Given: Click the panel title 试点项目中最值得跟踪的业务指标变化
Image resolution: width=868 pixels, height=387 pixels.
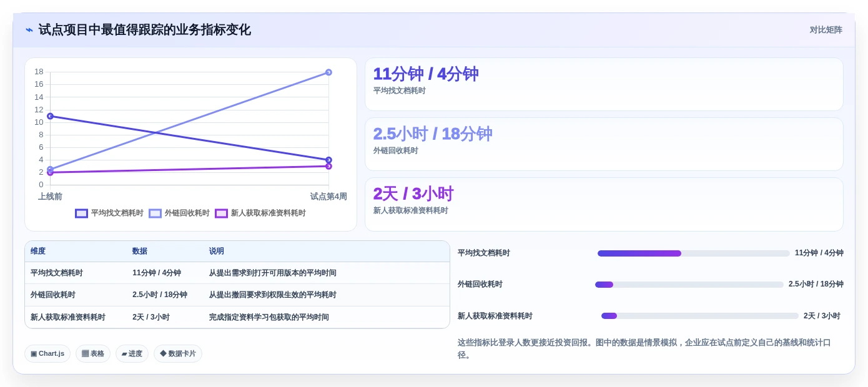Looking at the screenshot, I should click(144, 30).
